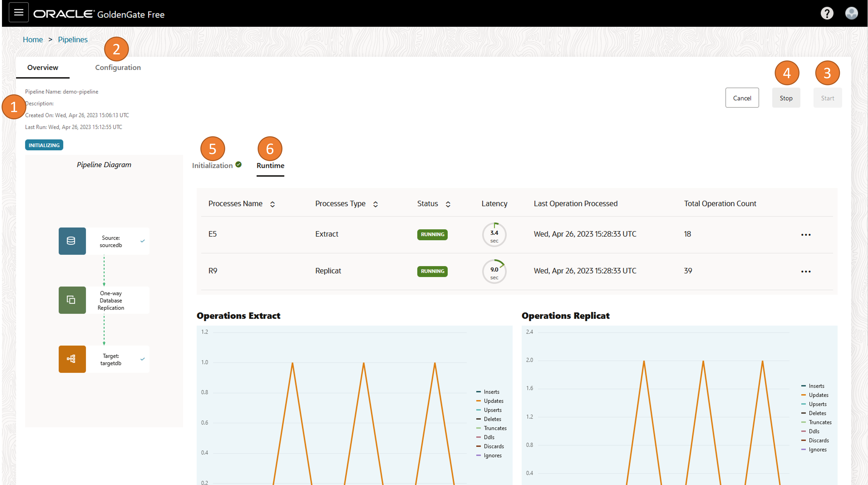Toggle Discards legend in Operations Extract chart
The width and height of the screenshot is (868, 485).
[x=490, y=446]
